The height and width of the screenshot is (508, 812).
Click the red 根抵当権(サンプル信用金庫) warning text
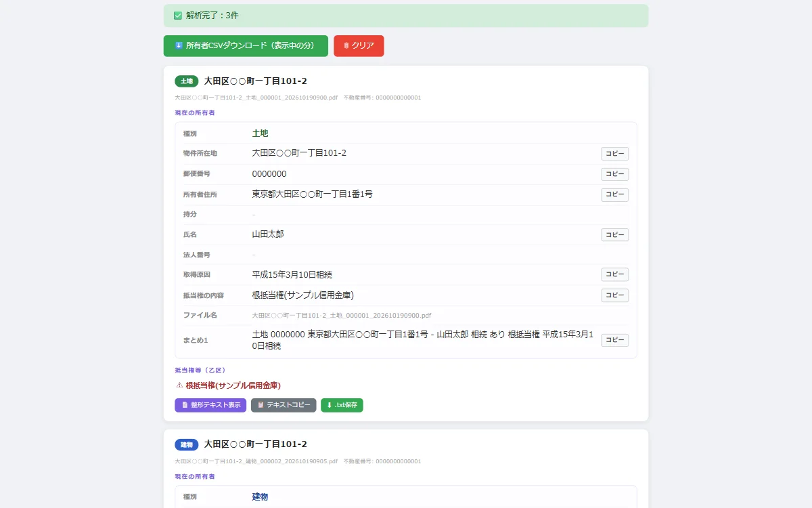[233, 385]
